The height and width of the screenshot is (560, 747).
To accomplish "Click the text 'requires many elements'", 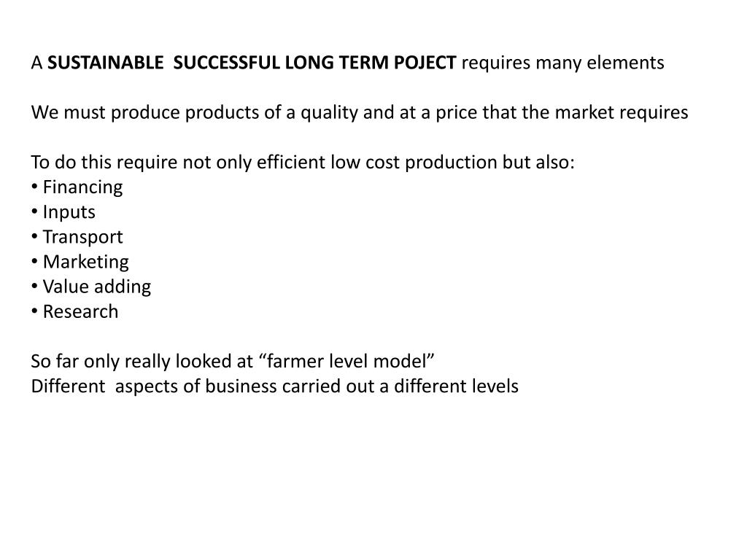I will point(562,63).
